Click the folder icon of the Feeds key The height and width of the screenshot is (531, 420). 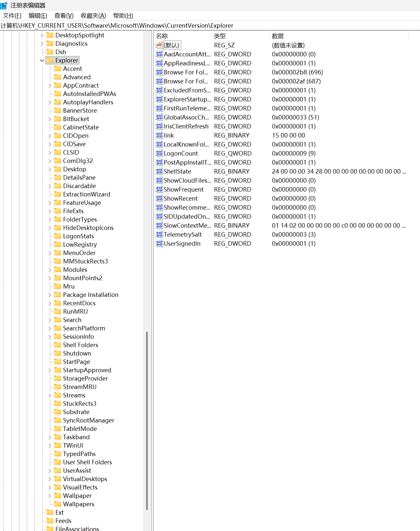pos(50,521)
